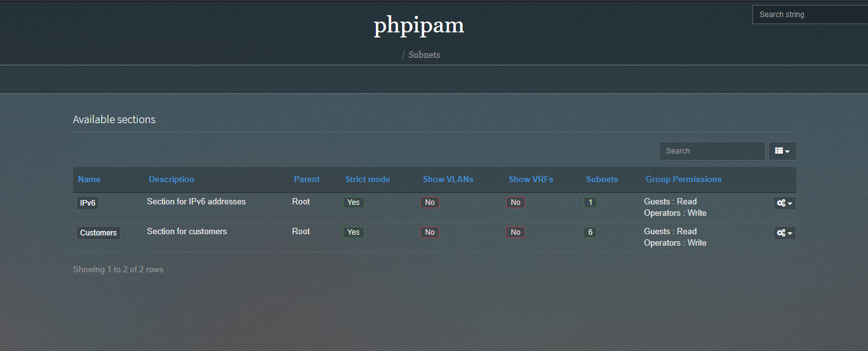Open the gears action menu for IPv6 row

click(x=784, y=203)
